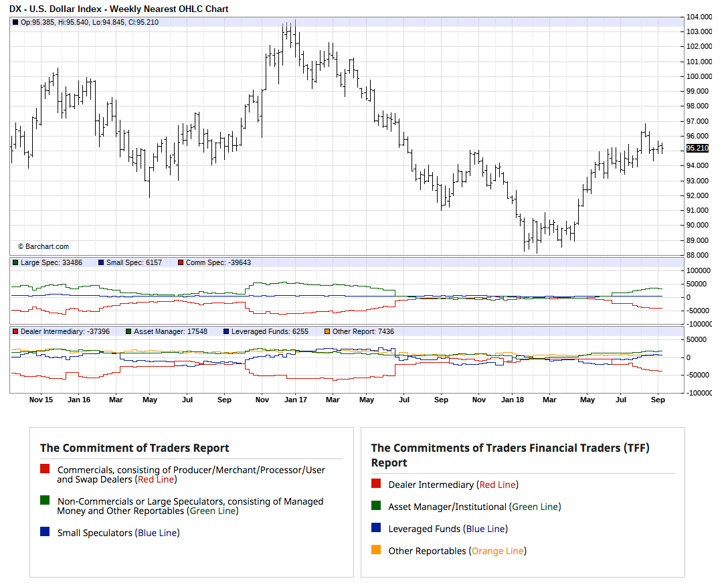Click the red Commercials square in report legend
This screenshot has width=728, height=583.
(45, 469)
